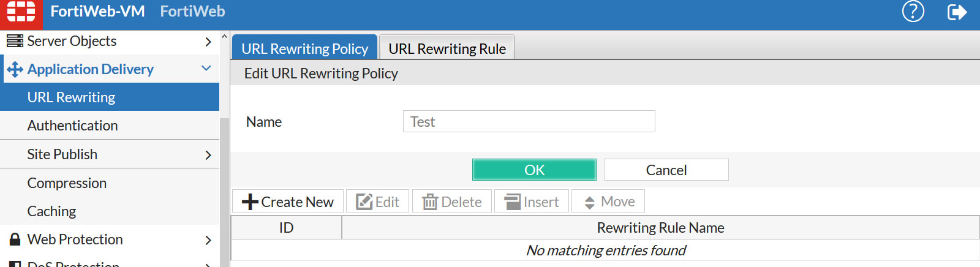Click the Move button label
980x267 pixels.
tap(617, 201)
